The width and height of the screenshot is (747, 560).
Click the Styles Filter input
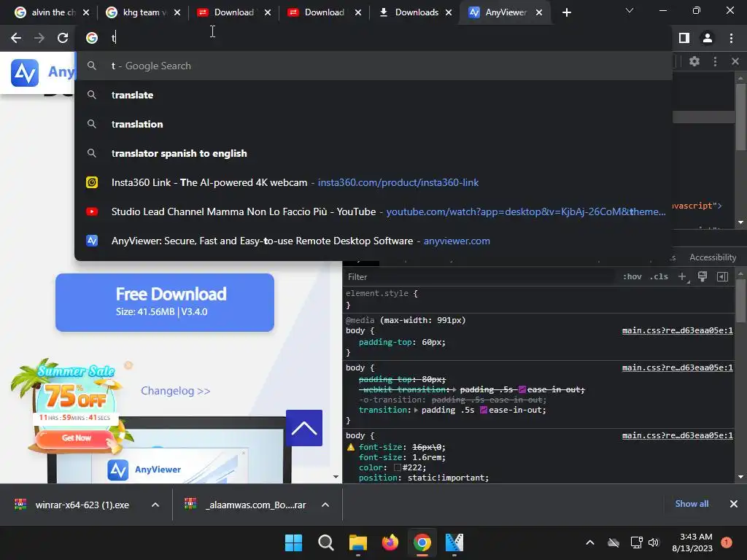click(x=480, y=276)
